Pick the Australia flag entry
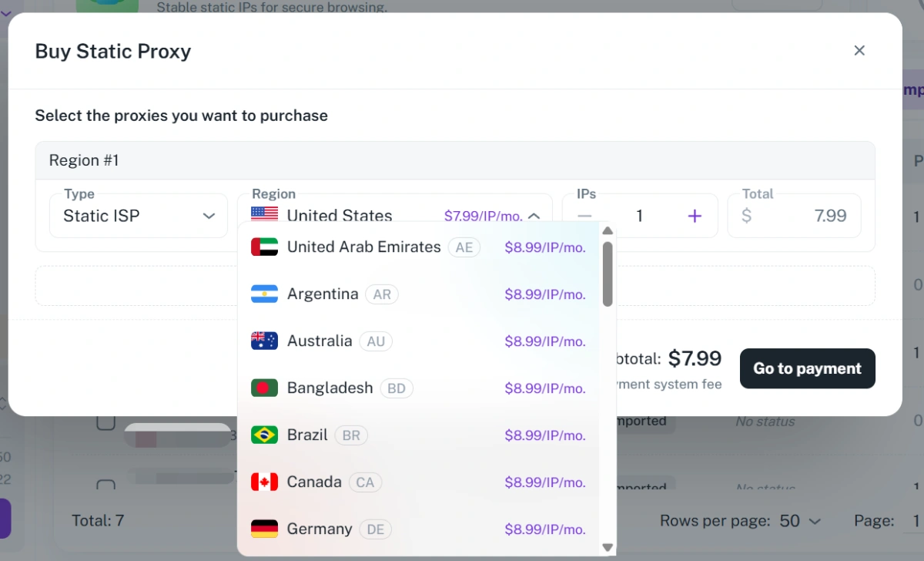924x561 pixels. pyautogui.click(x=264, y=341)
